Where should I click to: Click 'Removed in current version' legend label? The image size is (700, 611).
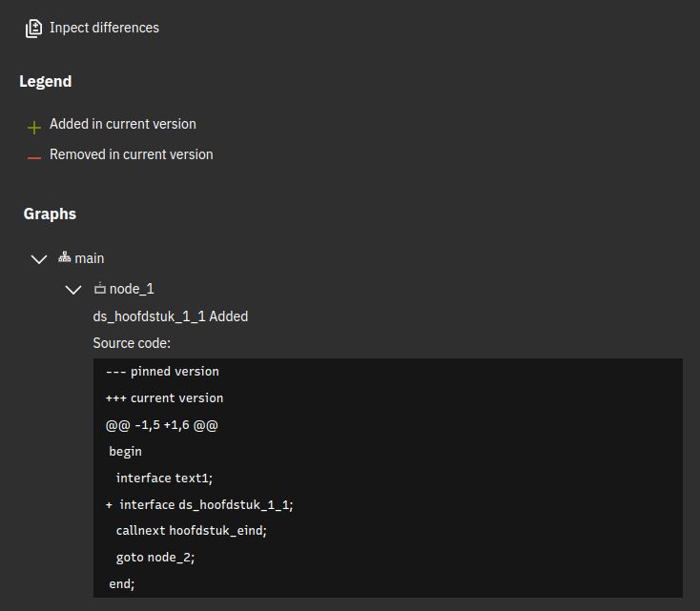(132, 154)
